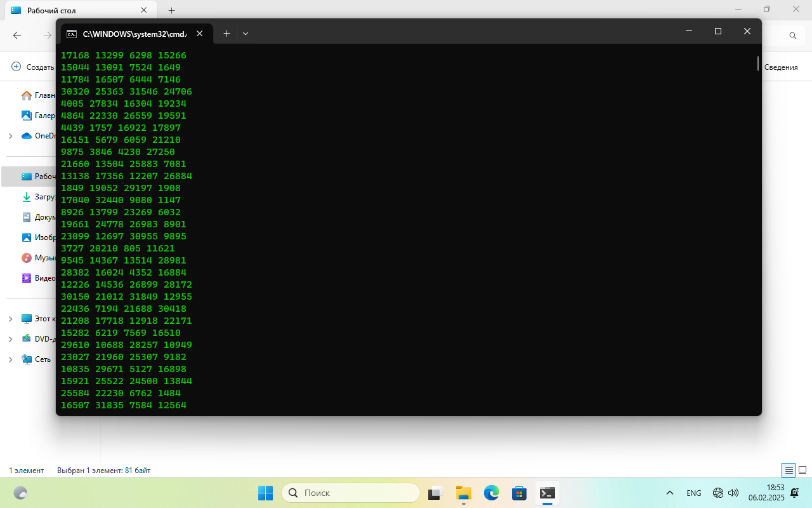
Task: Click the terminal window scrollbar thumb
Action: tap(758, 63)
